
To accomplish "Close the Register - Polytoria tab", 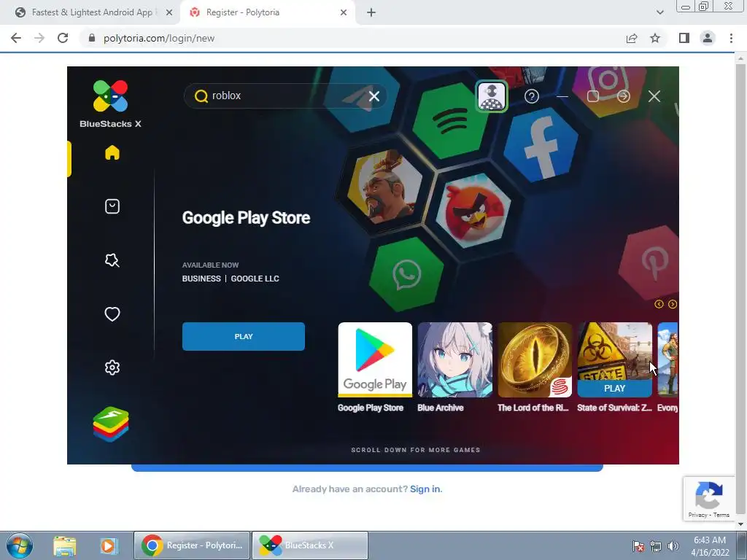I will click(x=344, y=13).
